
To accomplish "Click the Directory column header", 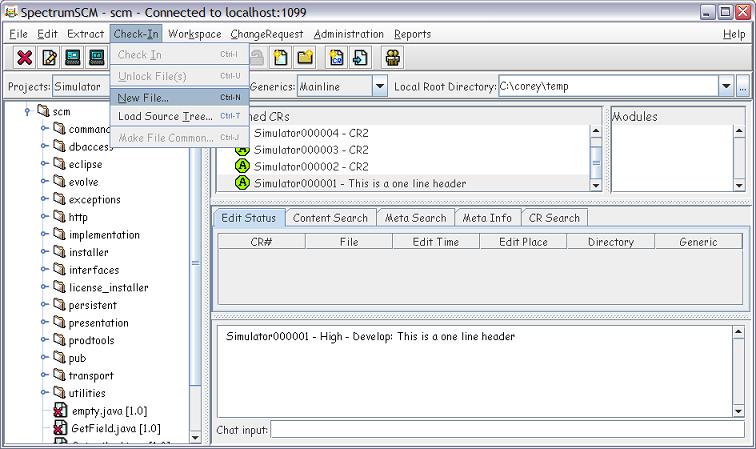I will (x=611, y=242).
